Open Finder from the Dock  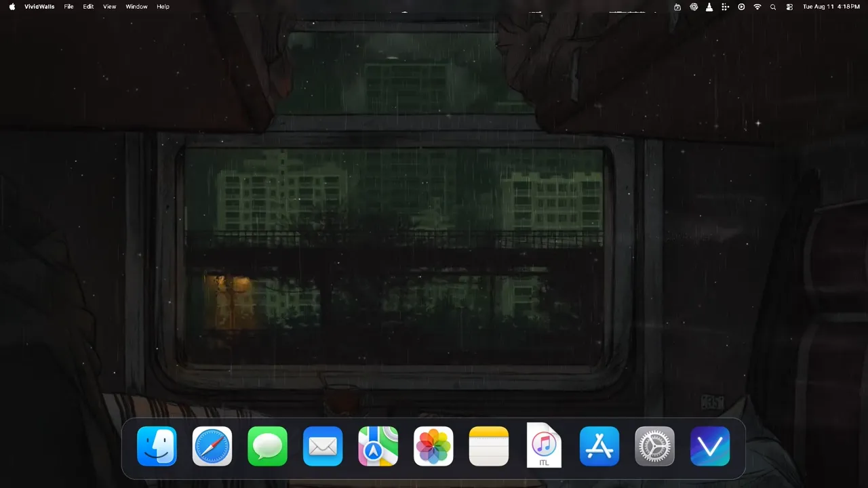pos(157,446)
